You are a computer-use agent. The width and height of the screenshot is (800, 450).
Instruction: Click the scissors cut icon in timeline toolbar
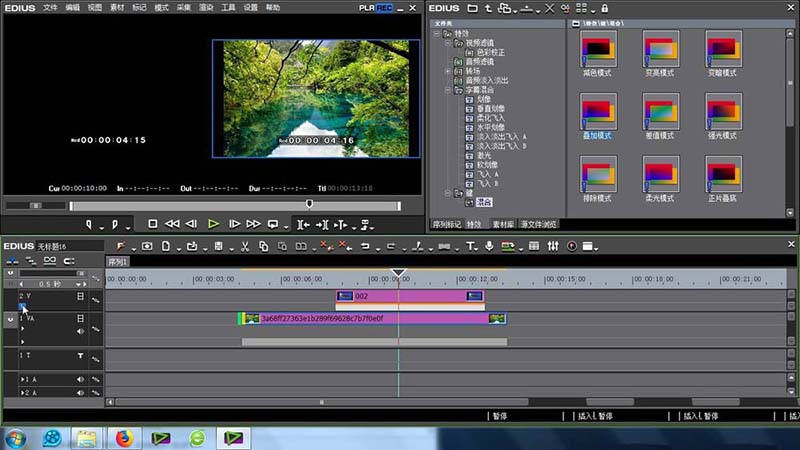(244, 246)
